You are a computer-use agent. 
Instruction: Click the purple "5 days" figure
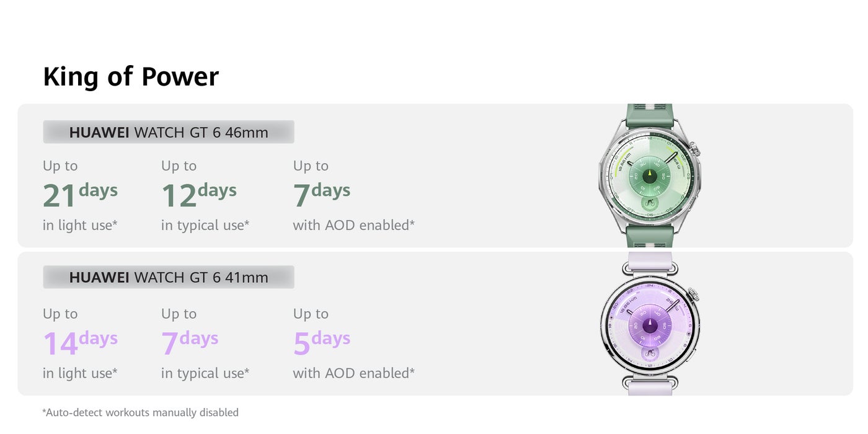[321, 342]
